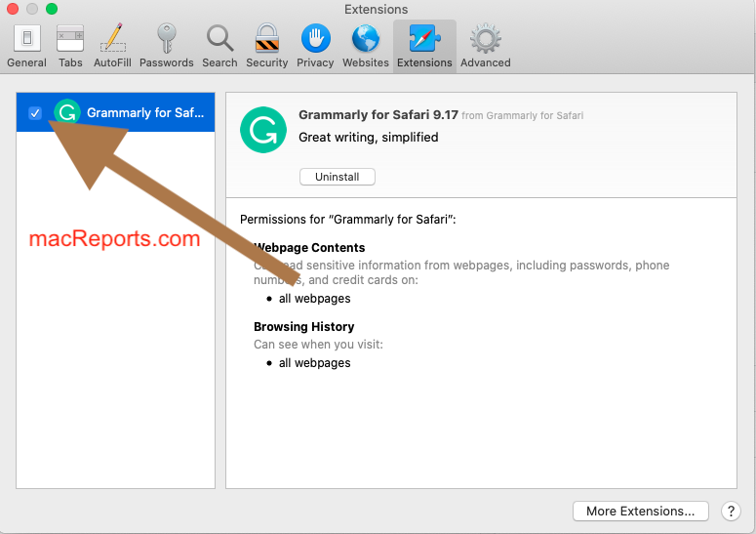
Task: Close the Extensions window
Action: 13,9
